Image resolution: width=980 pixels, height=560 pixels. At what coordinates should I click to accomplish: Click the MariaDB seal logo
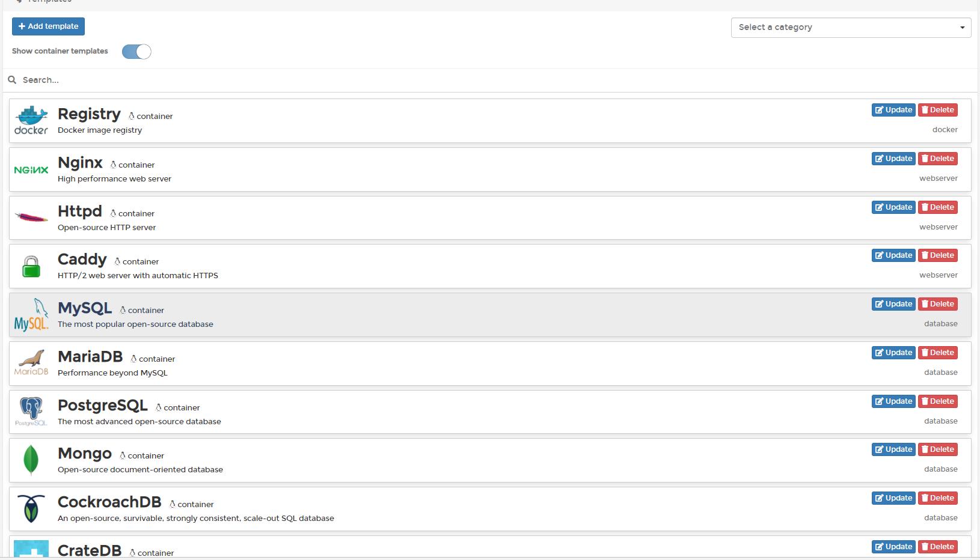click(x=31, y=363)
